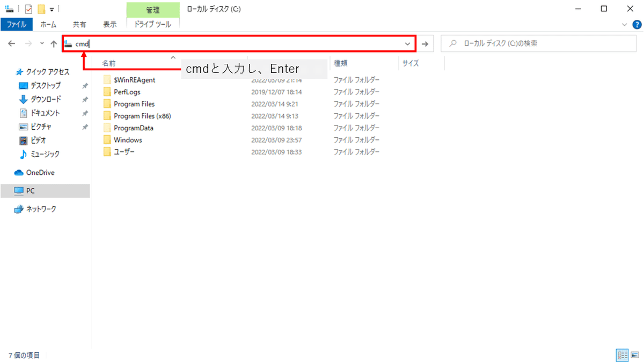
Task: Open the Windows folder icon
Action: (x=107, y=140)
